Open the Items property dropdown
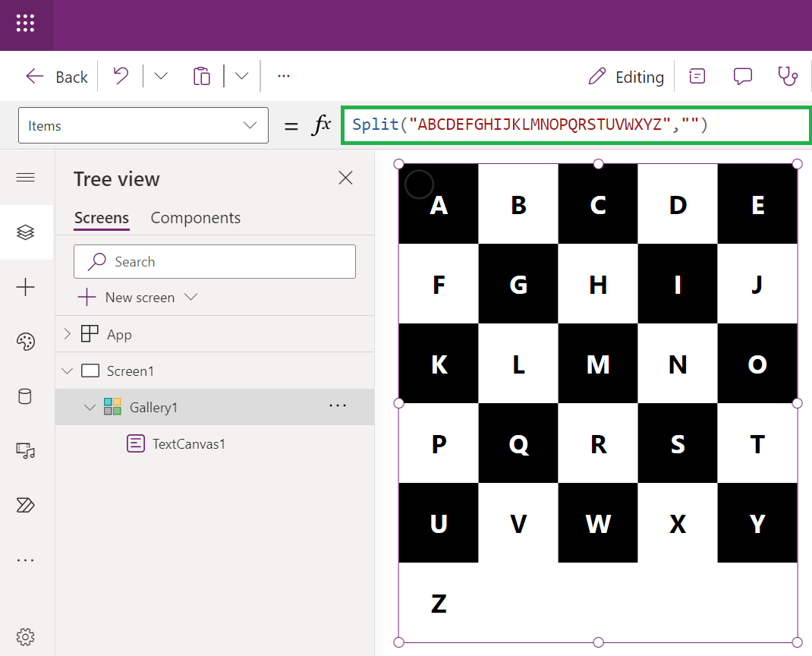Screen dimensions: 812x656 (x=143, y=125)
